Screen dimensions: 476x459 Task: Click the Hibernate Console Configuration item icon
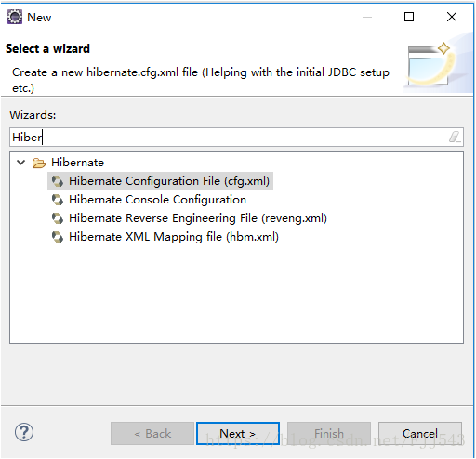tap(58, 200)
